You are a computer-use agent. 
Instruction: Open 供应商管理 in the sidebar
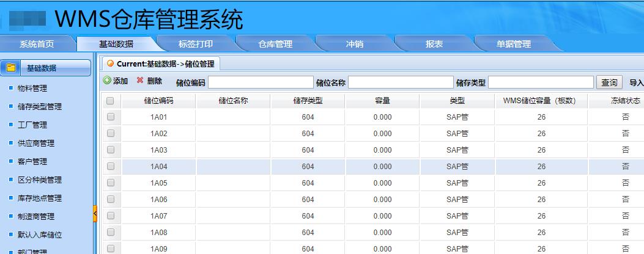pyautogui.click(x=36, y=143)
